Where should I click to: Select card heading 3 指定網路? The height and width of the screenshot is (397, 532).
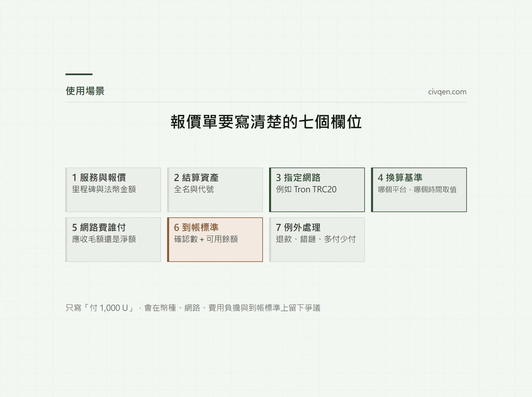[x=298, y=177]
